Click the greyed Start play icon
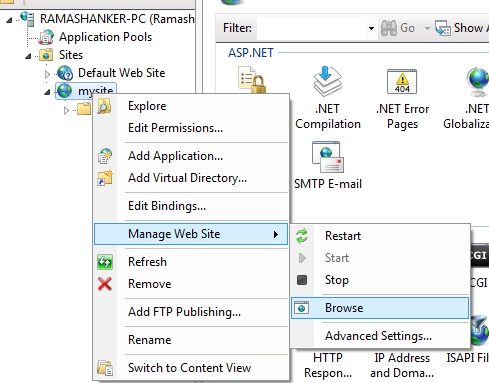Image resolution: width=489 pixels, height=383 pixels. point(302,258)
